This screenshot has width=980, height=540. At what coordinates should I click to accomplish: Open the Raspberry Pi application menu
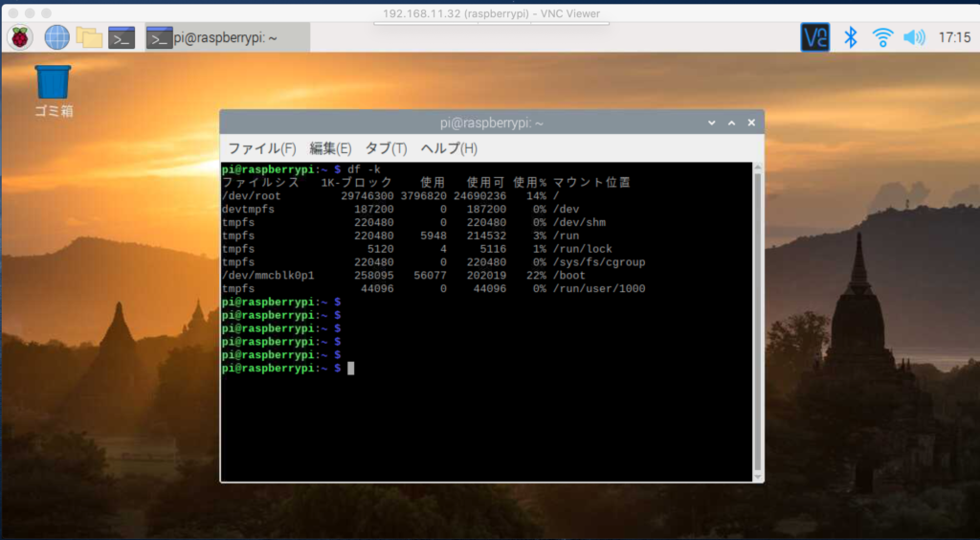point(20,37)
